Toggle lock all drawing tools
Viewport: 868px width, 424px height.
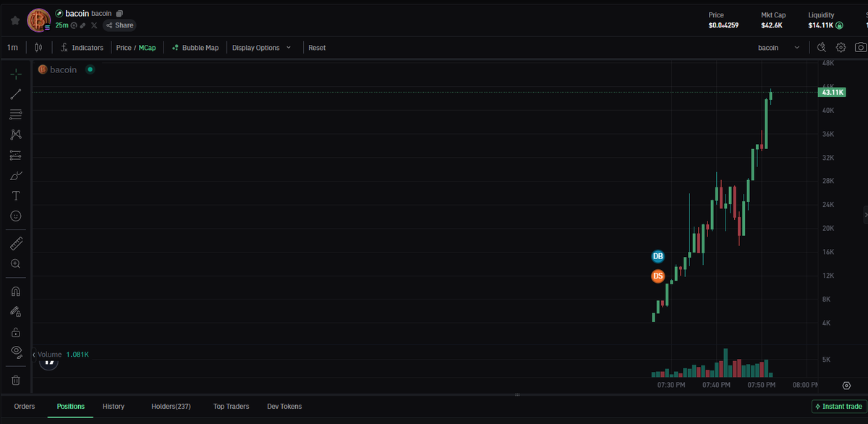(16, 332)
